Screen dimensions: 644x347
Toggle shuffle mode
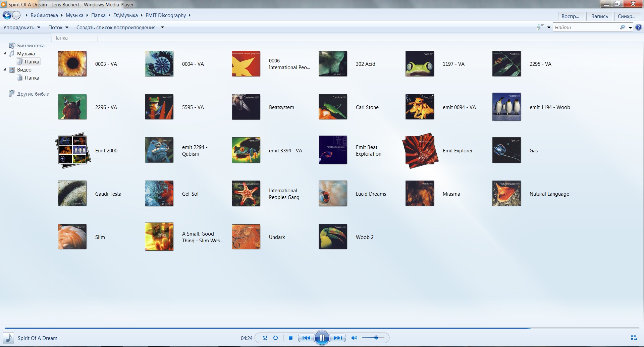point(265,338)
